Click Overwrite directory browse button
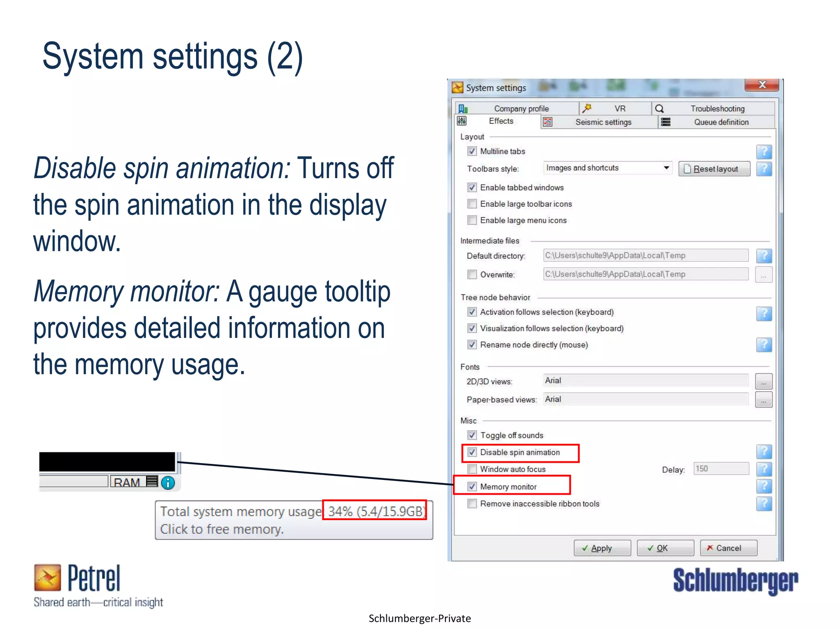The height and width of the screenshot is (630, 840). 763,275
